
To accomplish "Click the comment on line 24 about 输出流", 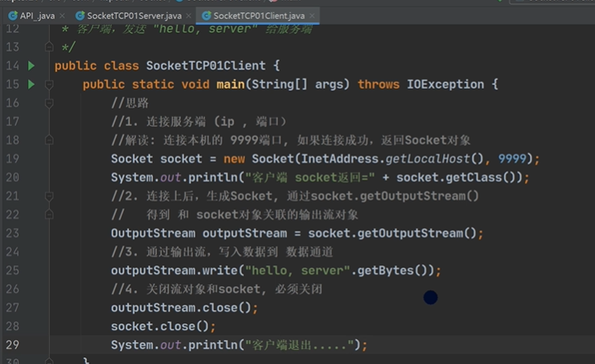I will (222, 252).
